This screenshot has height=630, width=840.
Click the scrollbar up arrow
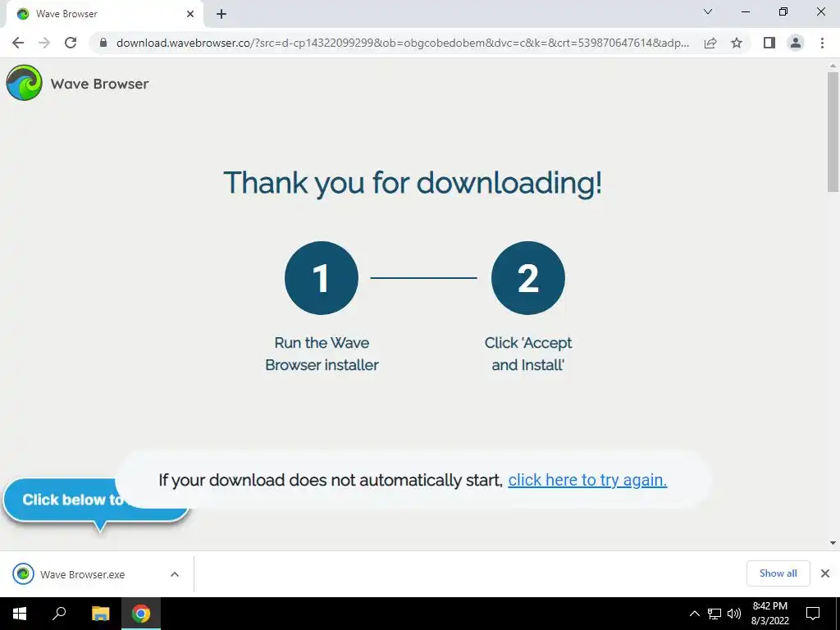833,66
